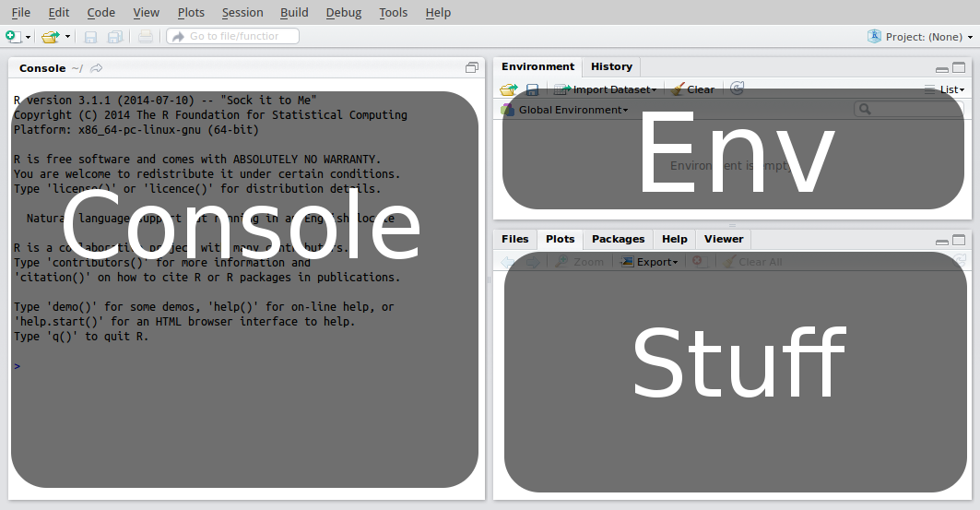Open the Session menu
Image resolution: width=980 pixels, height=510 pixels.
click(242, 12)
